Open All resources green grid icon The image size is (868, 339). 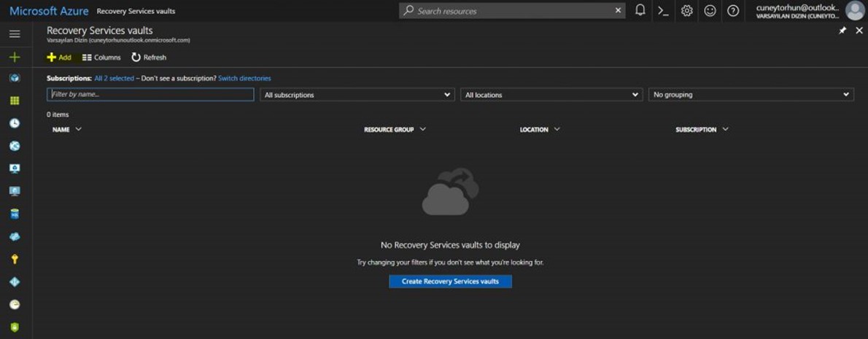tap(15, 101)
